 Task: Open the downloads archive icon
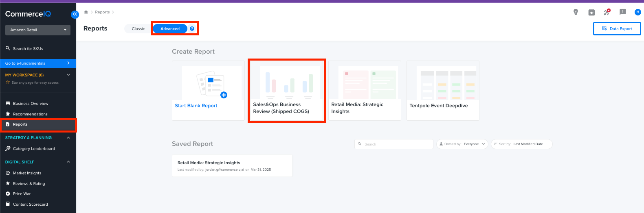point(591,12)
